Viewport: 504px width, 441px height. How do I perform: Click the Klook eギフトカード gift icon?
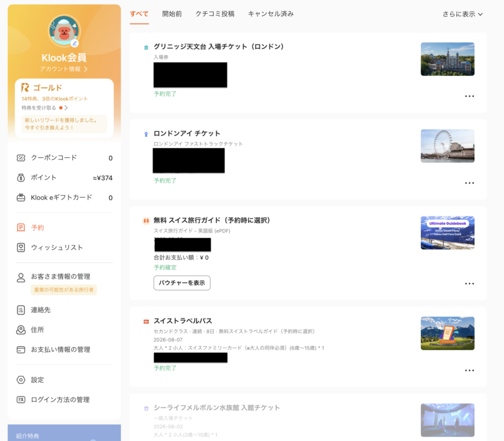click(21, 197)
